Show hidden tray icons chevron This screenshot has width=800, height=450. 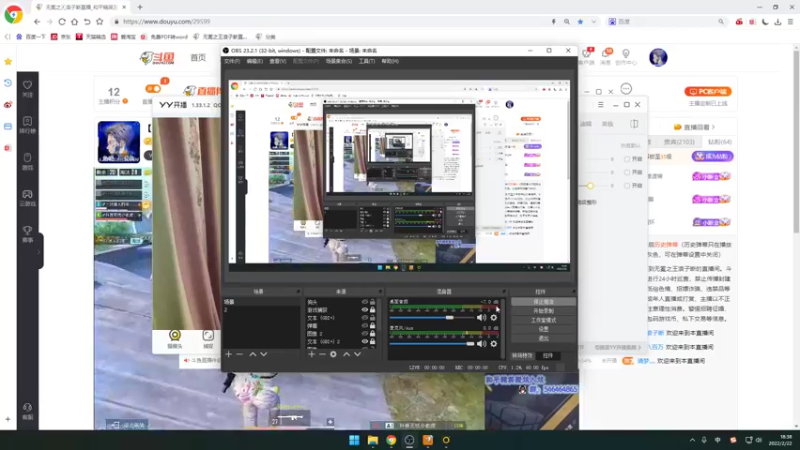point(692,440)
